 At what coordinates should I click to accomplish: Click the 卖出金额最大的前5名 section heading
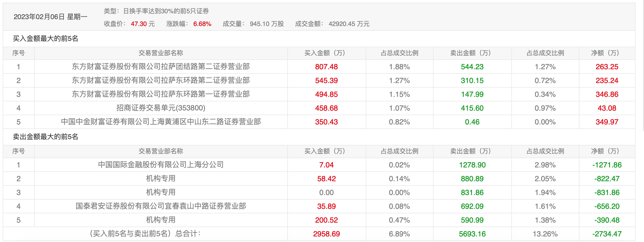(x=46, y=137)
